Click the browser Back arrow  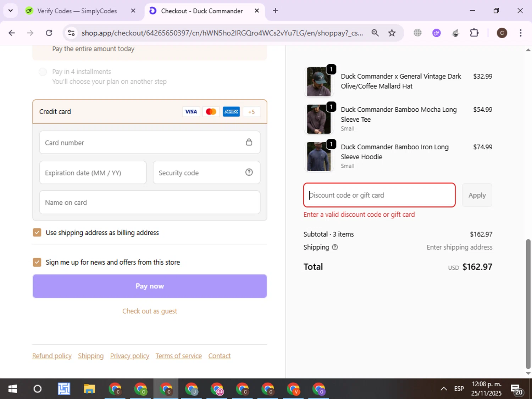tap(12, 33)
